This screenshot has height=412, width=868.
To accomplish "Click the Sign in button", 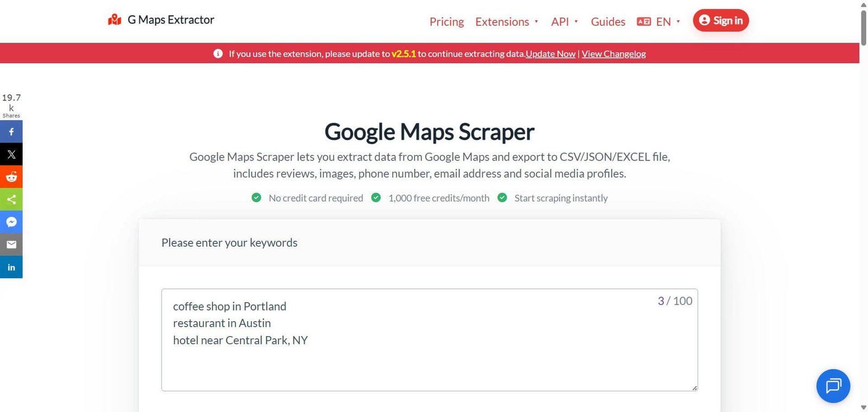I will click(x=721, y=21).
